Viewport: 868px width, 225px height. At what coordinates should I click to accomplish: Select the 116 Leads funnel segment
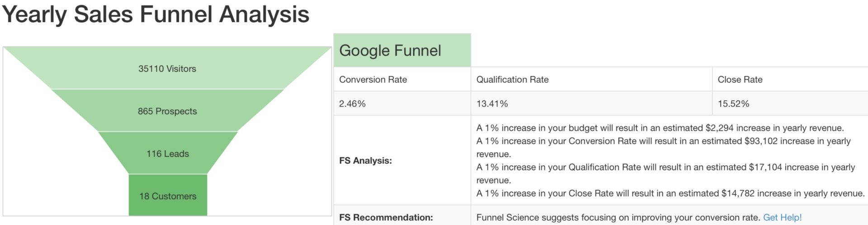click(168, 153)
